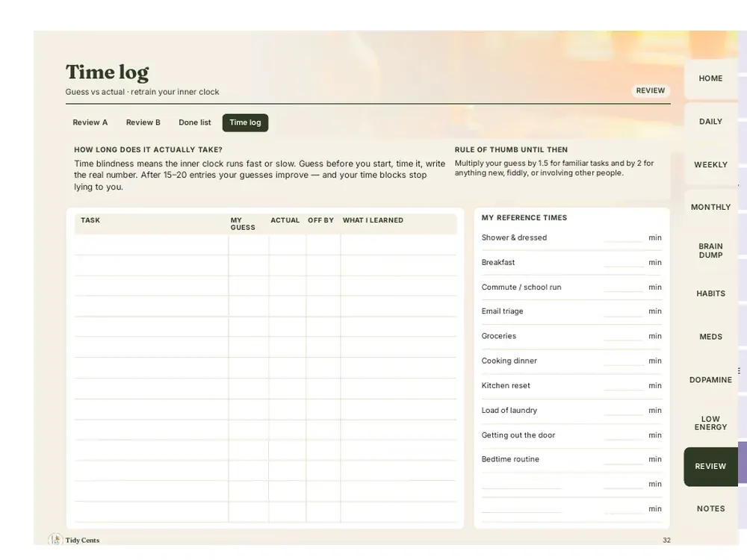
Task: Click the OFF BY column header
Action: 320,220
